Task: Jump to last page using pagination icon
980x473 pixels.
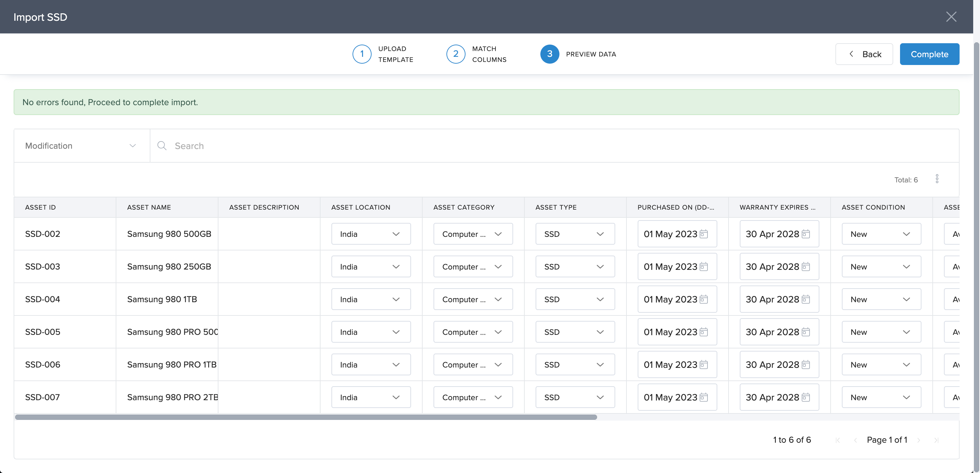Action: 936,440
